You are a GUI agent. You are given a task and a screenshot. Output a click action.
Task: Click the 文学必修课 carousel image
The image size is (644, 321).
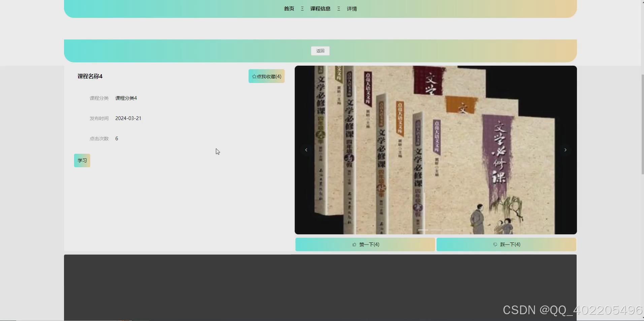pos(436,150)
